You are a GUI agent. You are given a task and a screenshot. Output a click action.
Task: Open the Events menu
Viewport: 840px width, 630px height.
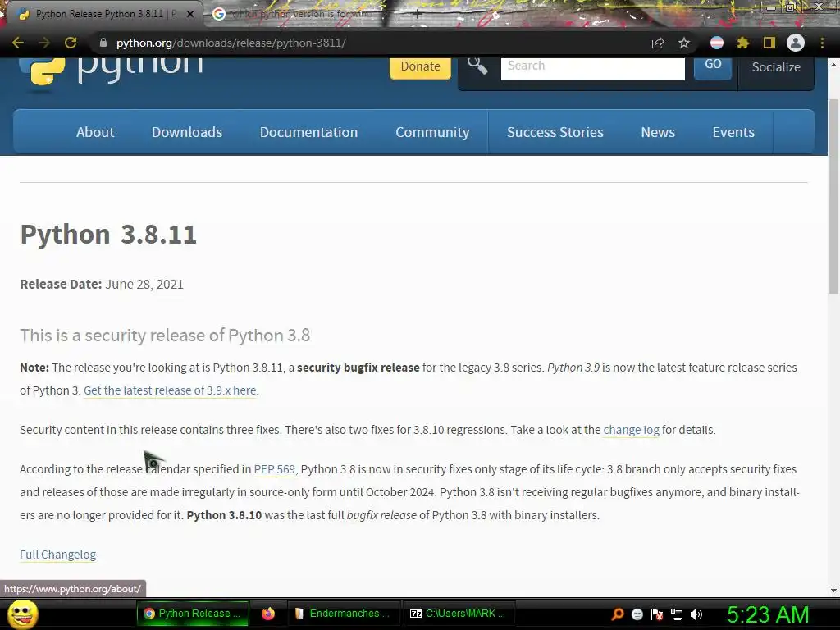click(733, 132)
